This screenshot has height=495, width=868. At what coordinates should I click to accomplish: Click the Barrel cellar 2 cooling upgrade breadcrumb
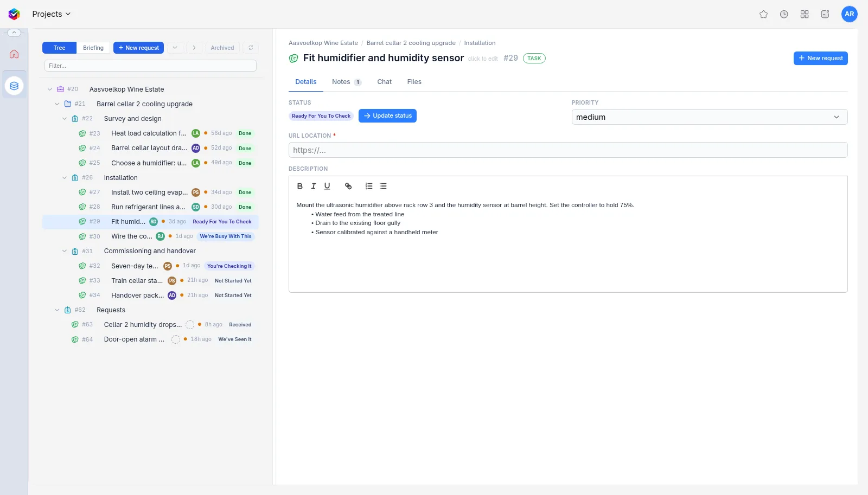tap(411, 43)
